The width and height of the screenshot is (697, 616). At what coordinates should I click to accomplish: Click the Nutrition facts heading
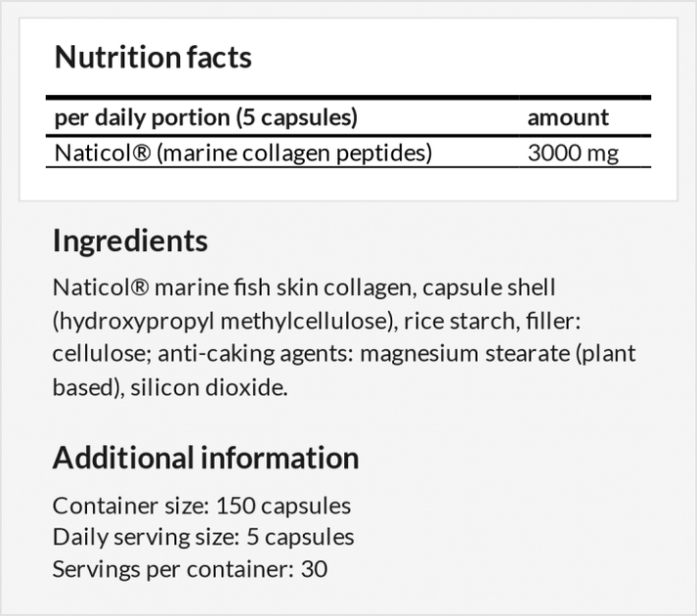pyautogui.click(x=152, y=58)
